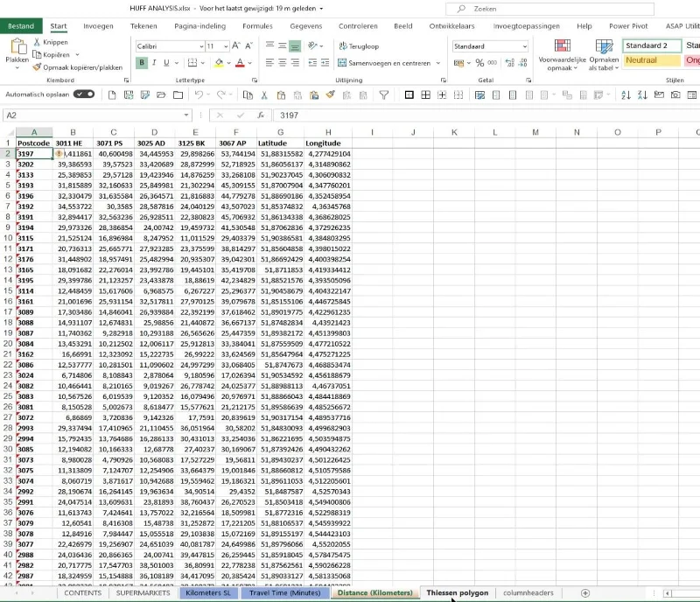Open the Name Box dropdown arrow
The height and width of the screenshot is (602, 700).
[x=186, y=115]
